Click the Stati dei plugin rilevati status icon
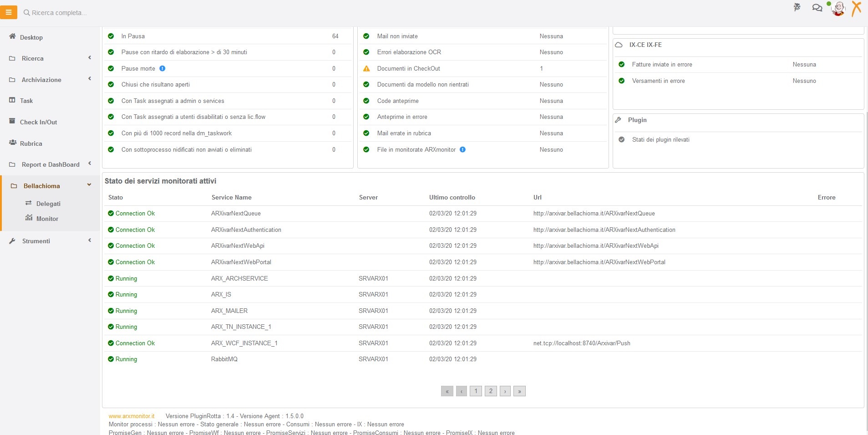The width and height of the screenshot is (868, 435). (x=621, y=139)
